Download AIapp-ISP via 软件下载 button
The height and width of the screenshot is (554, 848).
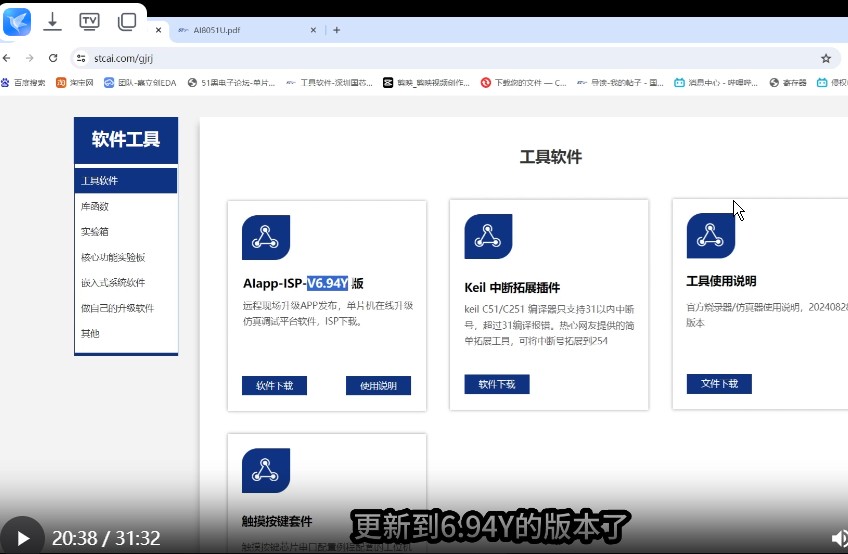click(x=274, y=386)
